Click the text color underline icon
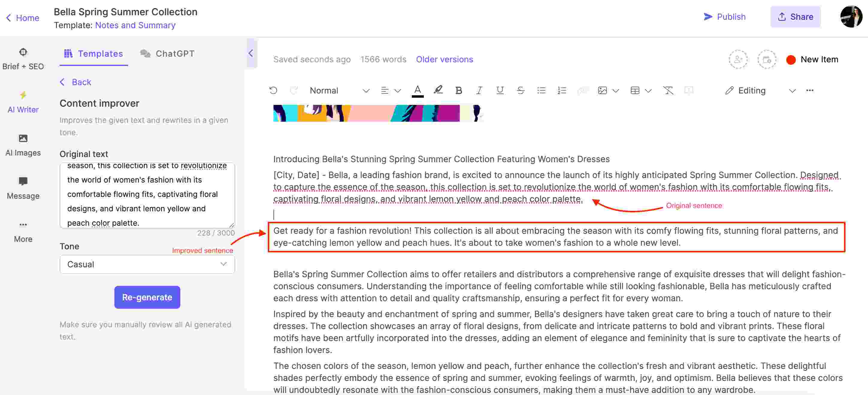The image size is (868, 395). (417, 90)
